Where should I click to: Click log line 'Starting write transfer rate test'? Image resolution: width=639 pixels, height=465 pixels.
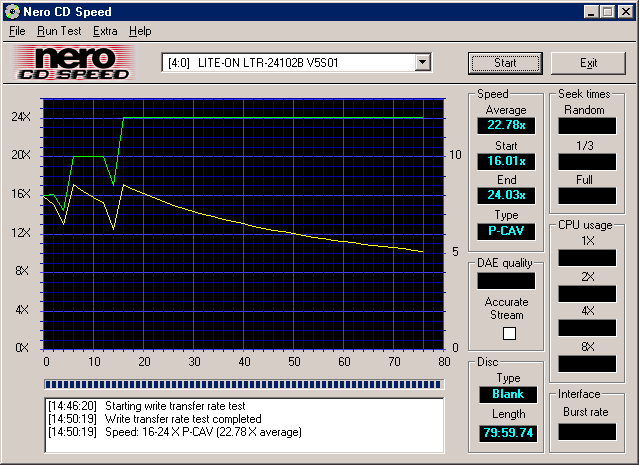point(147,406)
